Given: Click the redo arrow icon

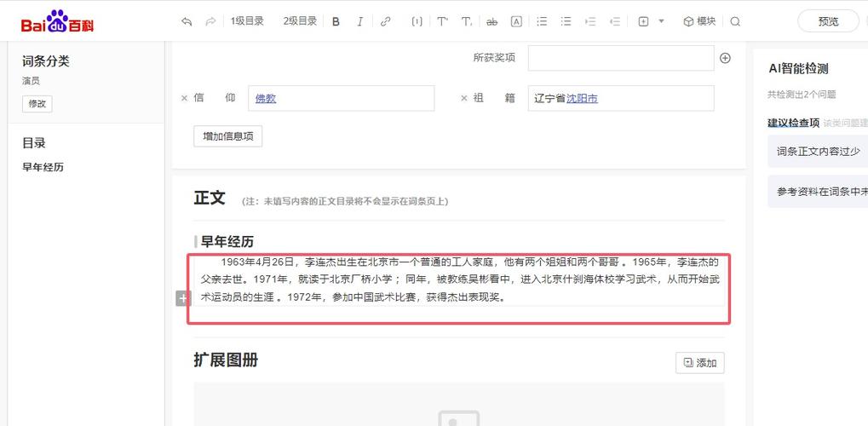Looking at the screenshot, I should tap(210, 21).
